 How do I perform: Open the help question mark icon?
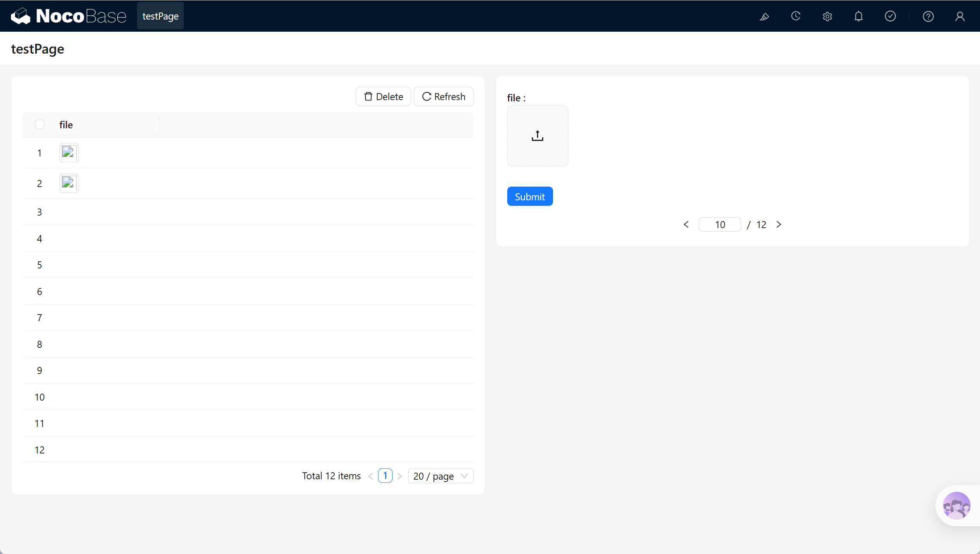coord(928,16)
